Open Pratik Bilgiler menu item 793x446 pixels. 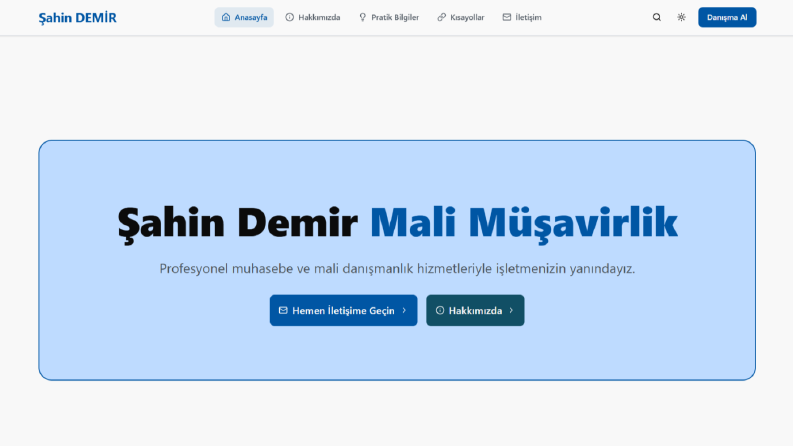388,17
